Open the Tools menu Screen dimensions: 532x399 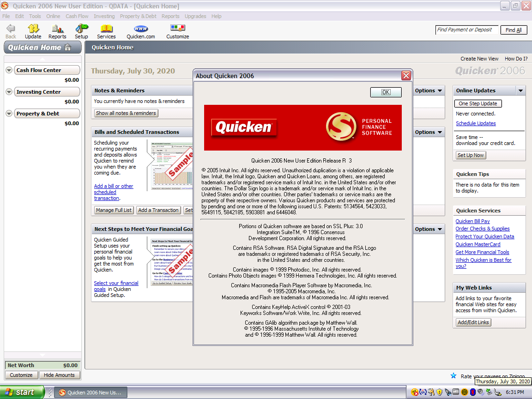tap(35, 16)
